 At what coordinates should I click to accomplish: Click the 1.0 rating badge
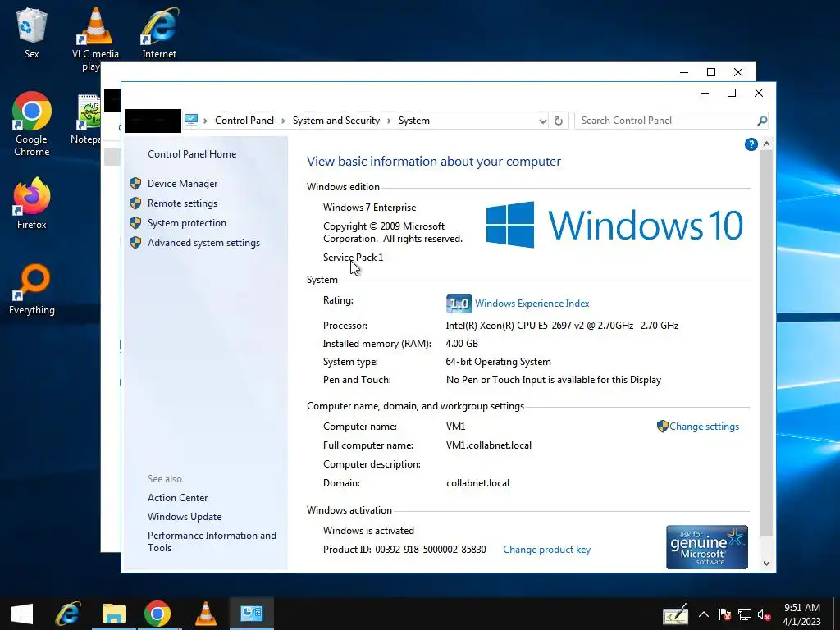(459, 304)
